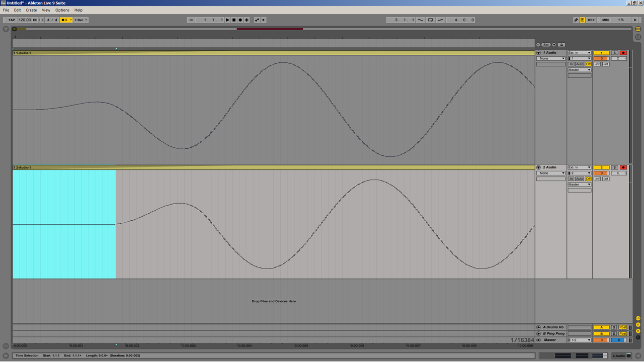Open the 2 Audio Ext. In input dropdown
The width and height of the screenshot is (644, 362).
[580, 167]
